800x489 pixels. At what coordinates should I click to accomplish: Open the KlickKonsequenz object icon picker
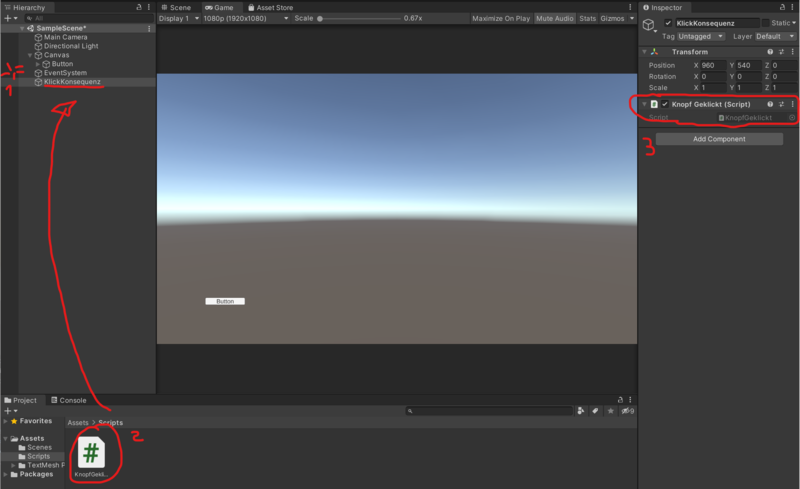tap(649, 25)
